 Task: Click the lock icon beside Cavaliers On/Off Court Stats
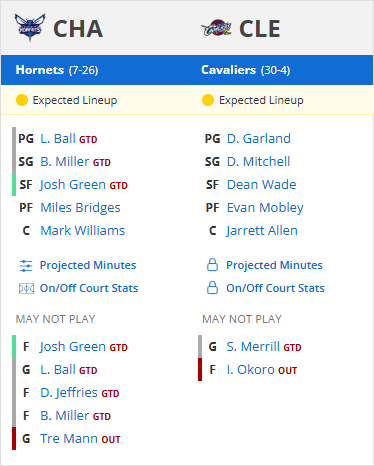[212, 288]
